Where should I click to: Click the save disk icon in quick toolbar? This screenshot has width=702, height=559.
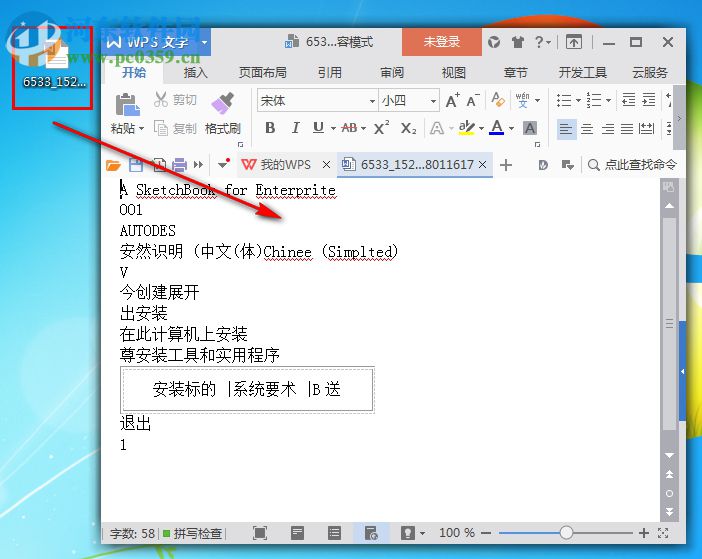136,165
